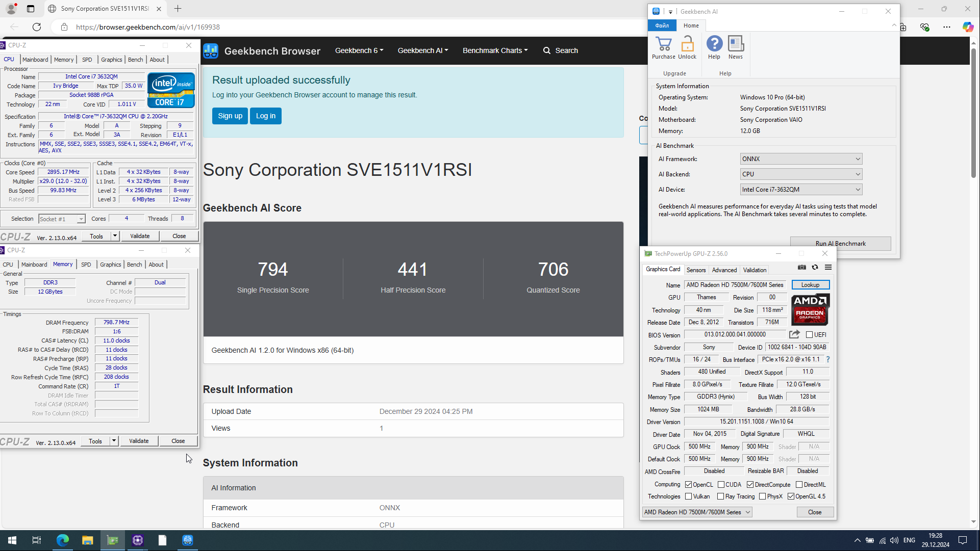This screenshot has width=980, height=551.
Task: Click the AMD Radeon Graphics logo in GPU-Z
Action: [x=810, y=309]
